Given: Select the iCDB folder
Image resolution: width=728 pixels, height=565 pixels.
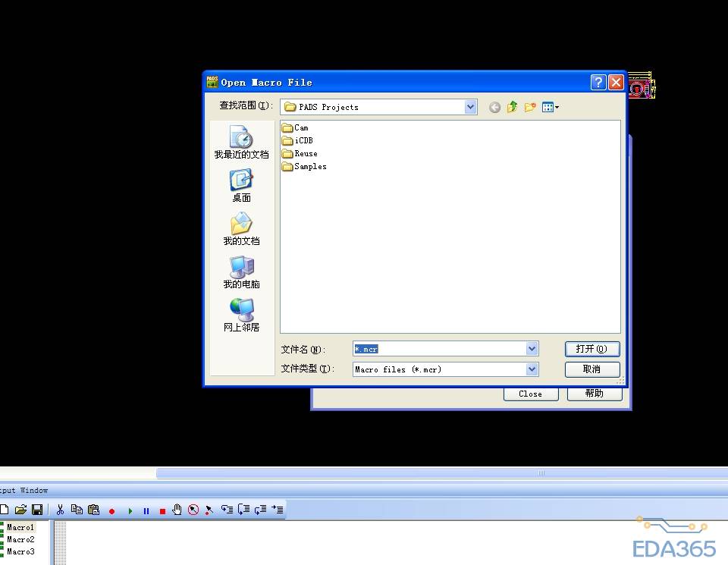Looking at the screenshot, I should (297, 140).
